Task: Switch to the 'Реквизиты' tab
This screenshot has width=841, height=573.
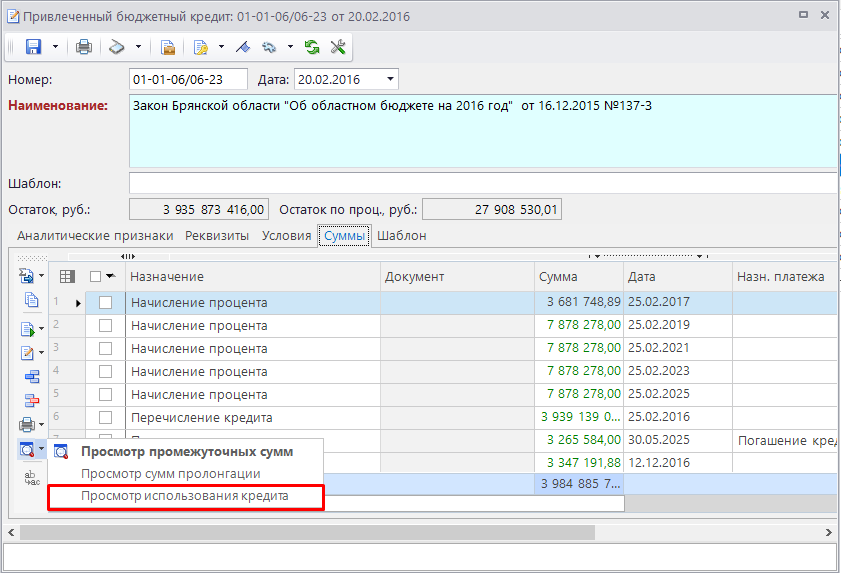Action: tap(216, 236)
